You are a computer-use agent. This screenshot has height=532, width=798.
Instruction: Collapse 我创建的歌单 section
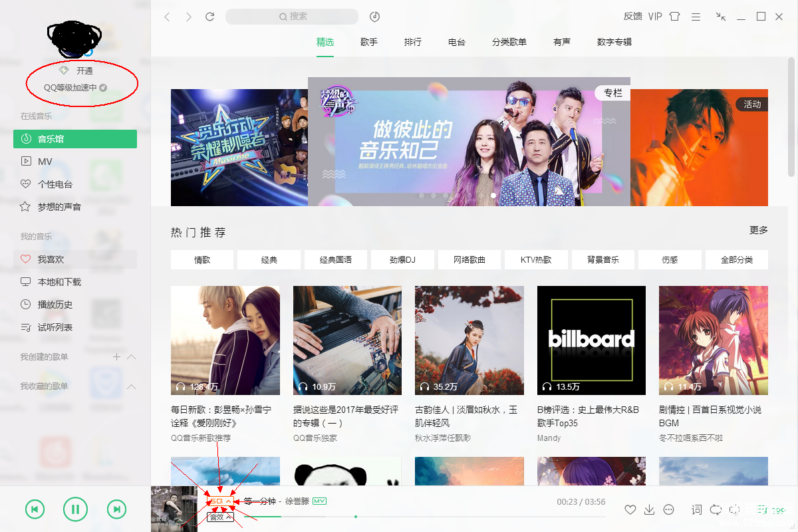click(x=131, y=357)
